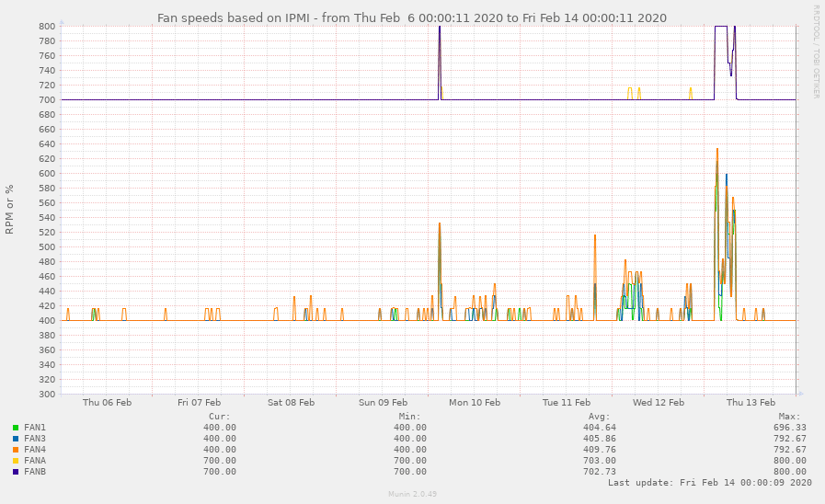The image size is (825, 504).
Task: Click the 600 y-axis tick label
Action: tap(47, 174)
